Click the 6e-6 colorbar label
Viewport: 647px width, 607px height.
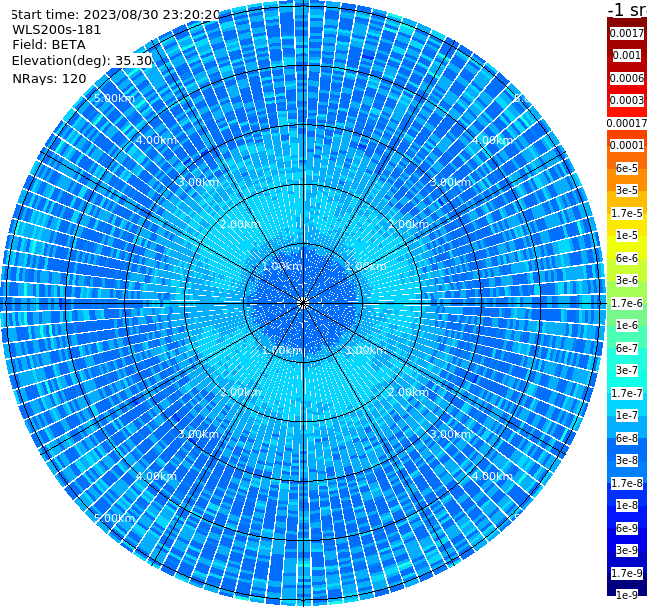tap(627, 258)
